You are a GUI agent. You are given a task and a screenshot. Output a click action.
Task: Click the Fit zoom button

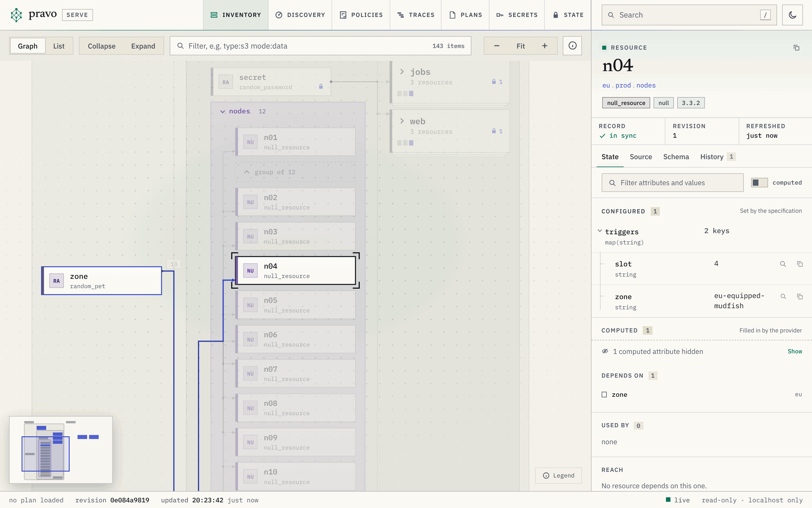[520, 46]
